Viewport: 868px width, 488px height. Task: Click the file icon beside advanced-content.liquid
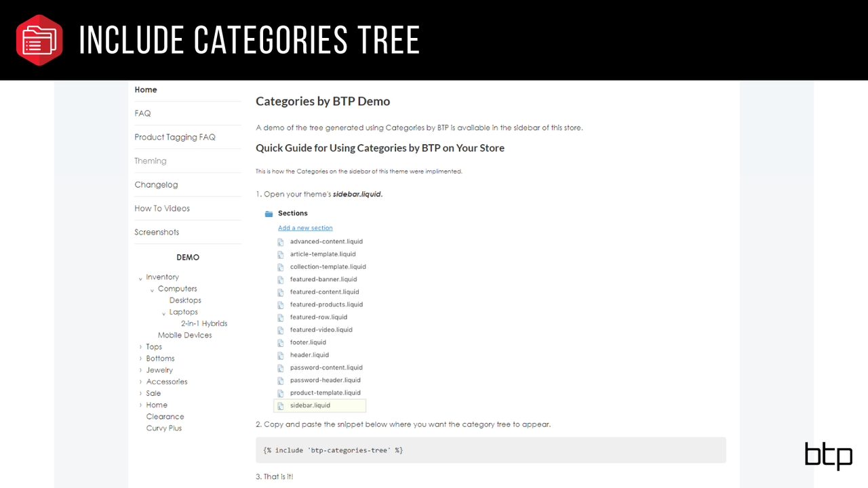(x=281, y=241)
